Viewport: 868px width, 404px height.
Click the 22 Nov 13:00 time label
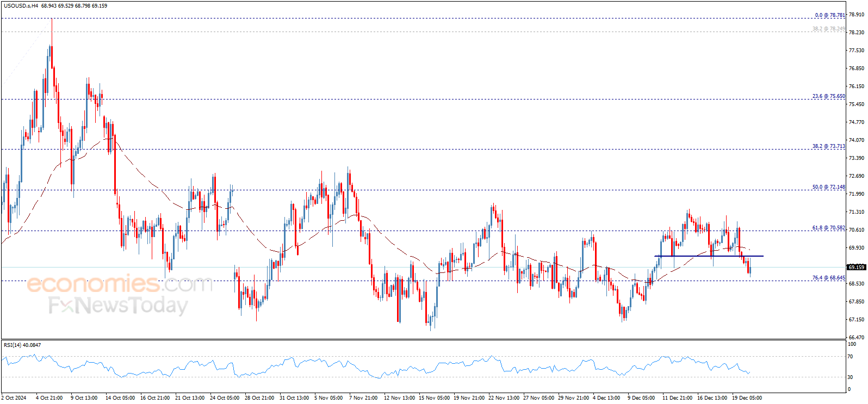tap(504, 397)
